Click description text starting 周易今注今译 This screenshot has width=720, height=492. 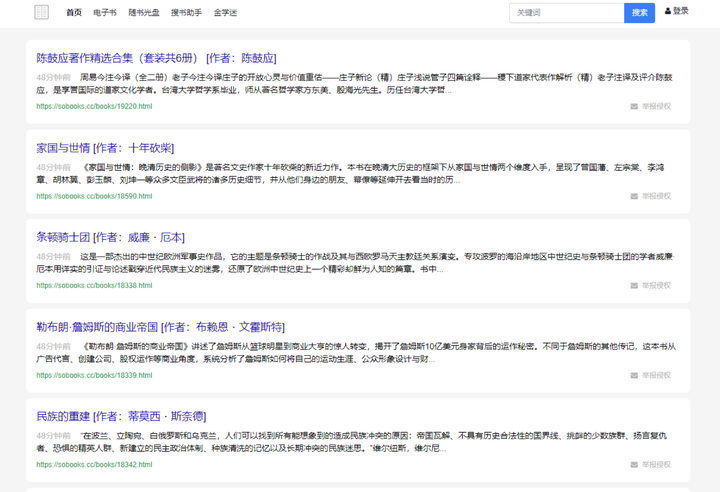(x=354, y=84)
